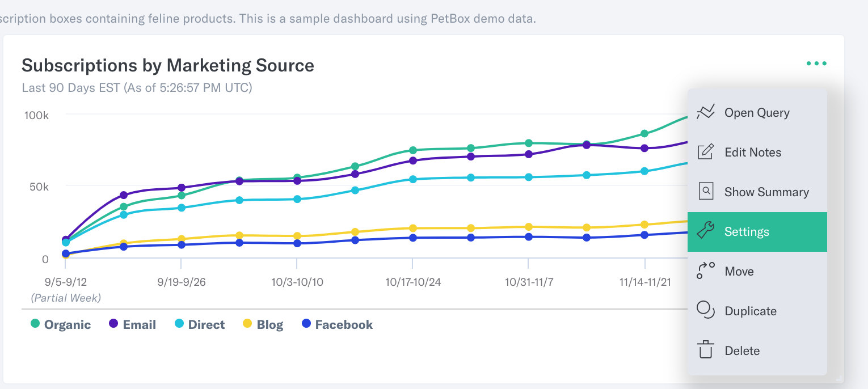
Task: Click the yellow Blog legend color dot
Action: (x=247, y=324)
